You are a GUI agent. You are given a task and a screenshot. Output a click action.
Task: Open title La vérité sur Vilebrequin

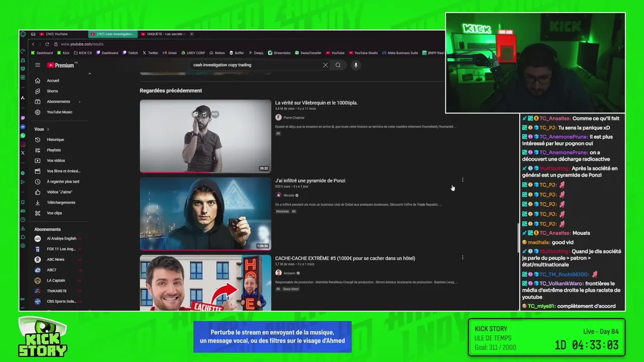coord(316,103)
